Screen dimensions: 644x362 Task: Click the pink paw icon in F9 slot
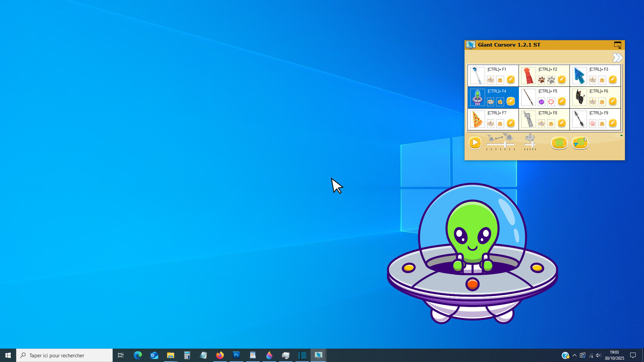click(592, 124)
